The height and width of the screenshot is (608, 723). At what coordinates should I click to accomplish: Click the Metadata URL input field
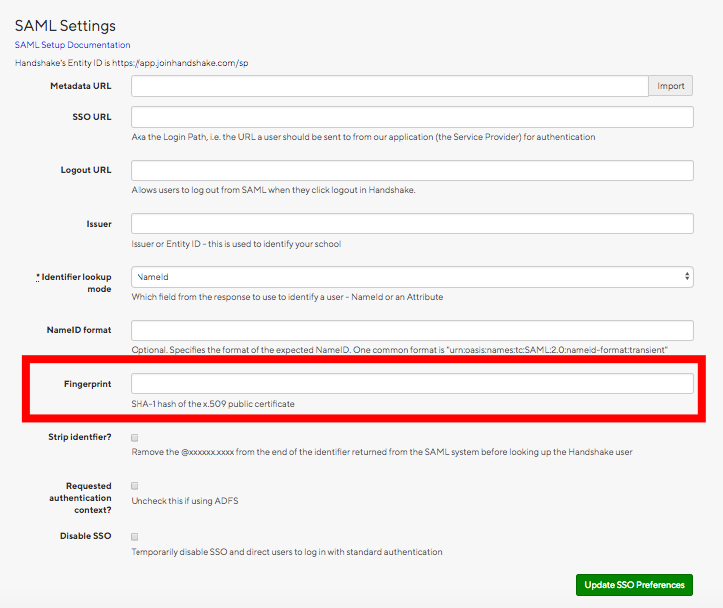point(390,86)
